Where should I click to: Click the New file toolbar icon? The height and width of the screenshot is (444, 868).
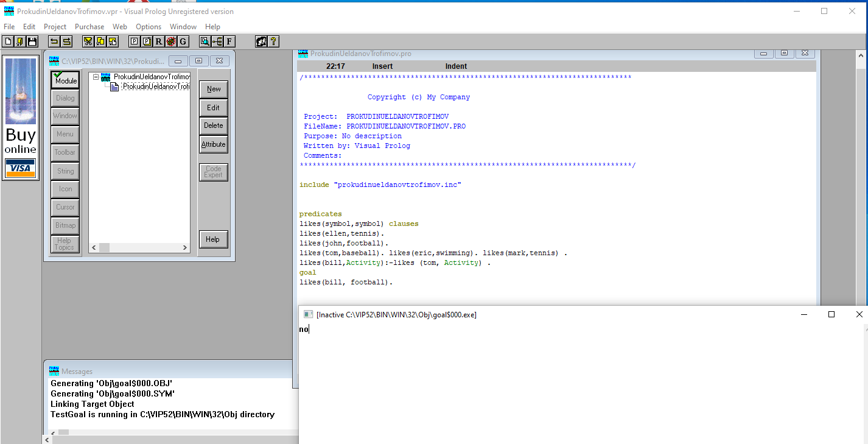pyautogui.click(x=8, y=41)
